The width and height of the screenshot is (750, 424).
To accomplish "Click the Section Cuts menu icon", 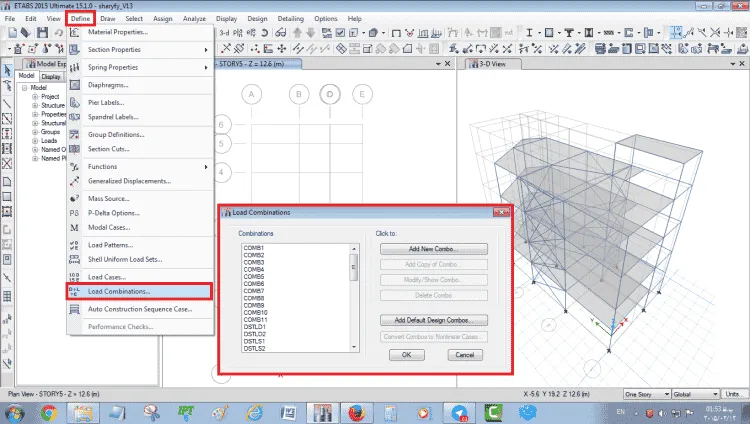I will tap(75, 149).
